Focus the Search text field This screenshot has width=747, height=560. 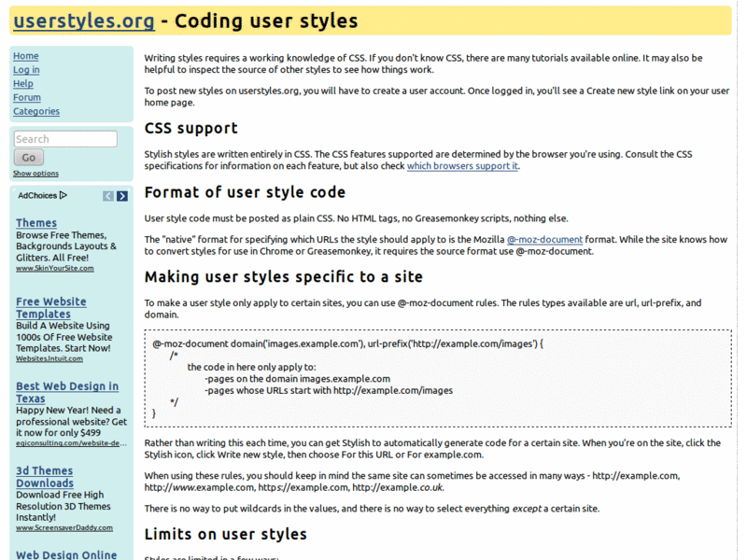coord(65,139)
